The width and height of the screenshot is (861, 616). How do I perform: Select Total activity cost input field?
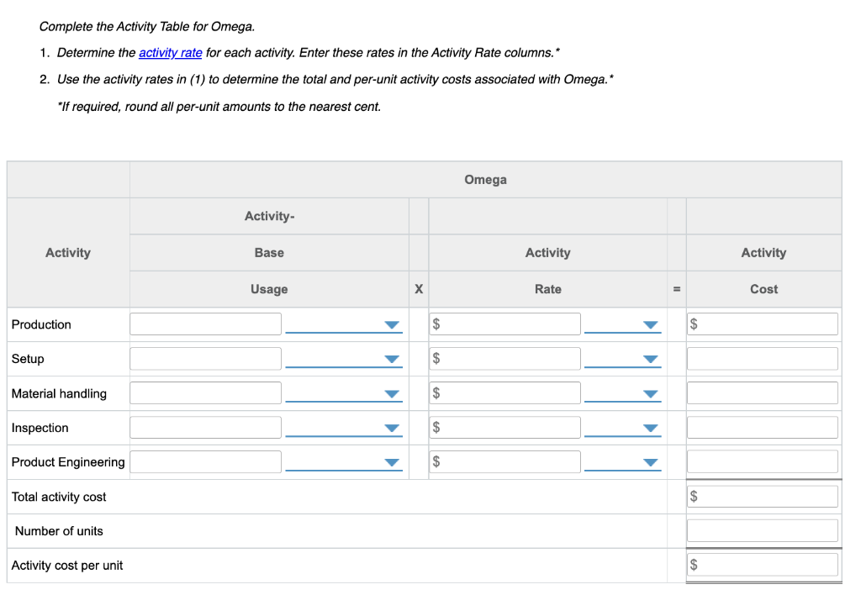[x=767, y=497]
